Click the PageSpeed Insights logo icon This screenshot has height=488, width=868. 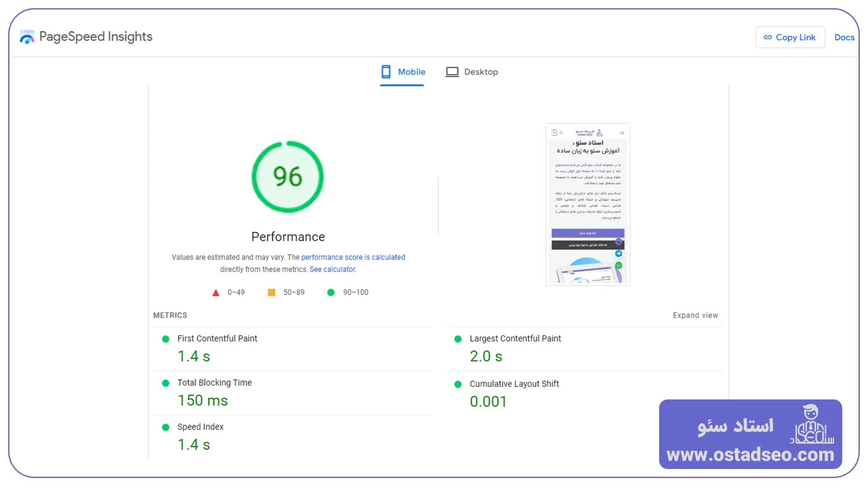point(27,37)
